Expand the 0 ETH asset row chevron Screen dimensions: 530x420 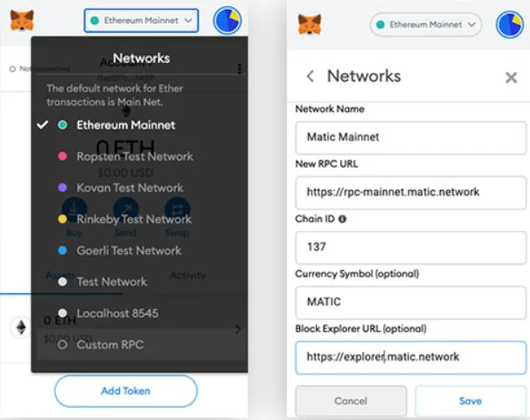pyautogui.click(x=238, y=329)
